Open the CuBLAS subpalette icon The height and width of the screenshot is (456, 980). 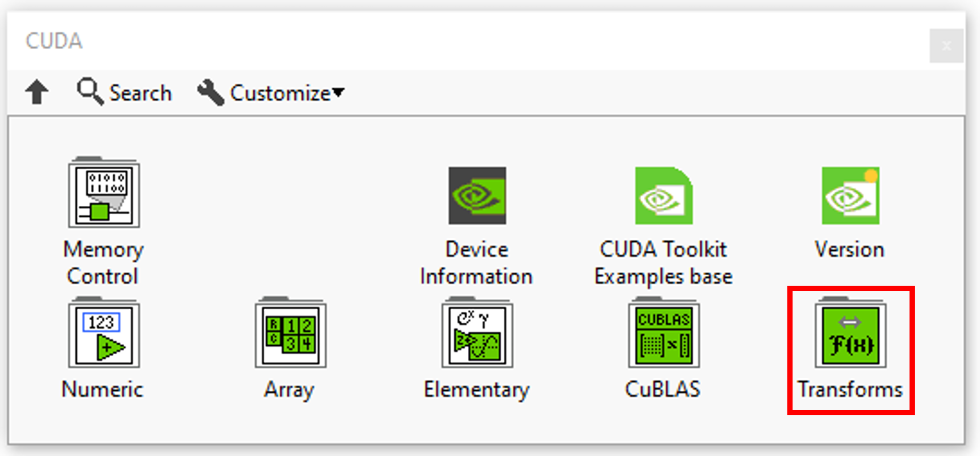click(x=663, y=335)
